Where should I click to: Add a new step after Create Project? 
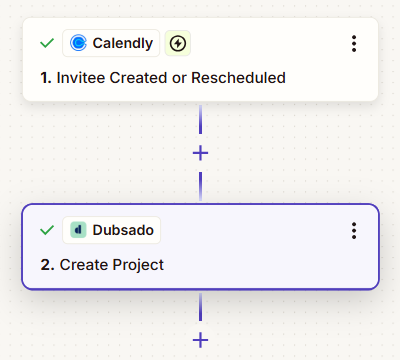click(x=200, y=340)
